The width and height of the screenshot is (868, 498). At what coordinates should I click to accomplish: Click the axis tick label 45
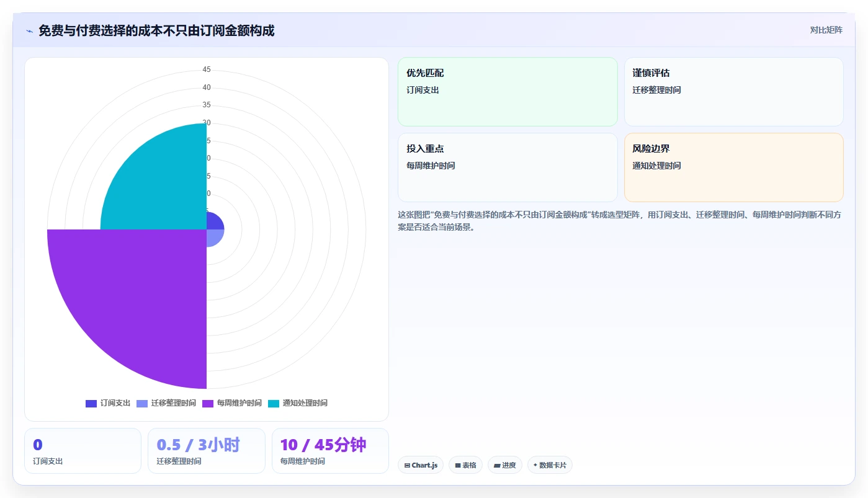207,69
